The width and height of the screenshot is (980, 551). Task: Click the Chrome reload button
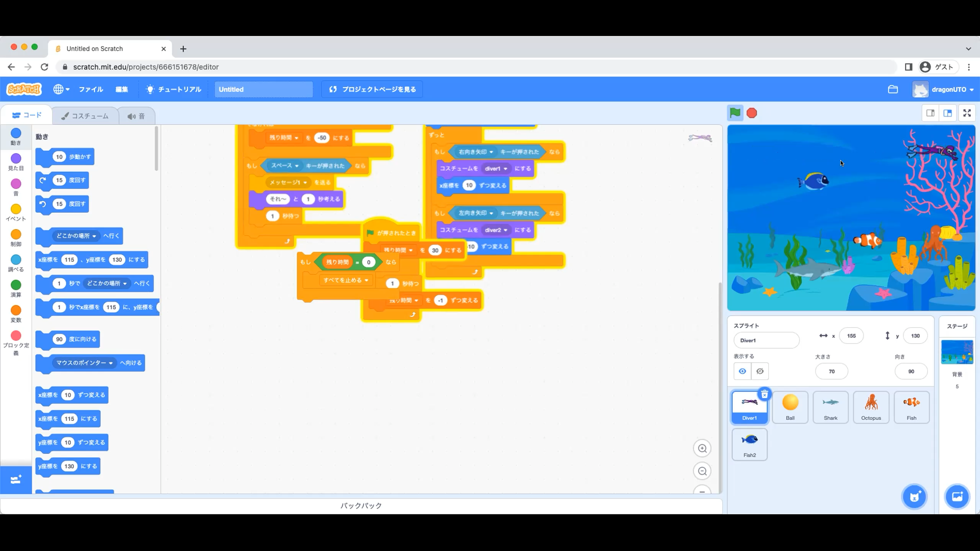point(44,67)
